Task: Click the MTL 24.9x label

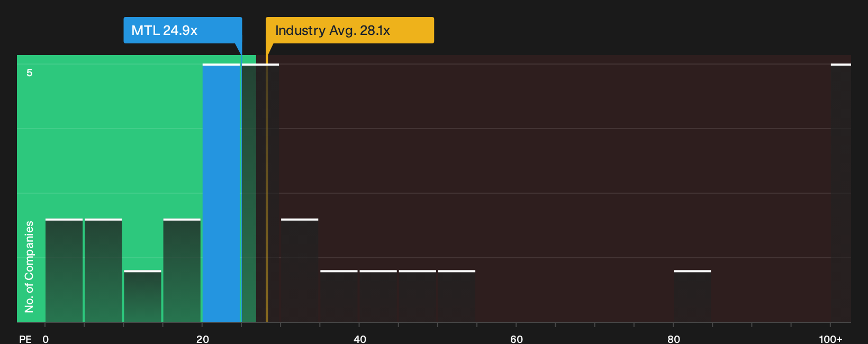Action: pos(183,30)
